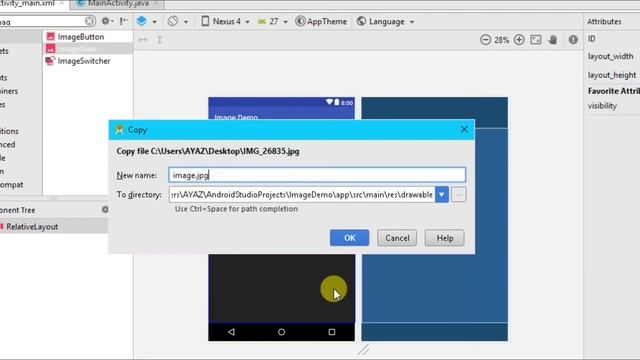
Task: Click the ImageButton palette icon
Action: tap(50, 36)
